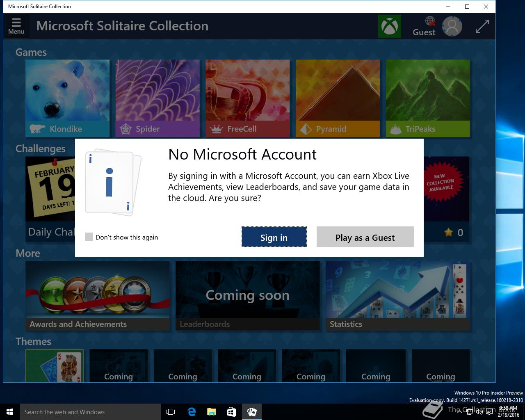Viewport: 525px width, 420px height.
Task: Click the Spider web icon
Action: [x=126, y=129]
